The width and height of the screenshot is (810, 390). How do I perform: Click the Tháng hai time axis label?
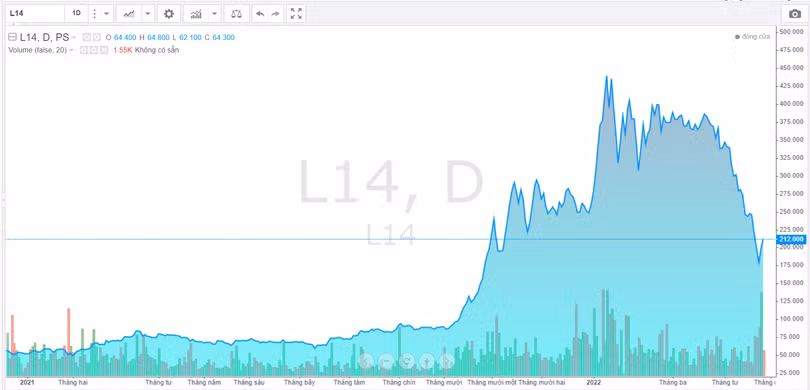[x=73, y=382]
